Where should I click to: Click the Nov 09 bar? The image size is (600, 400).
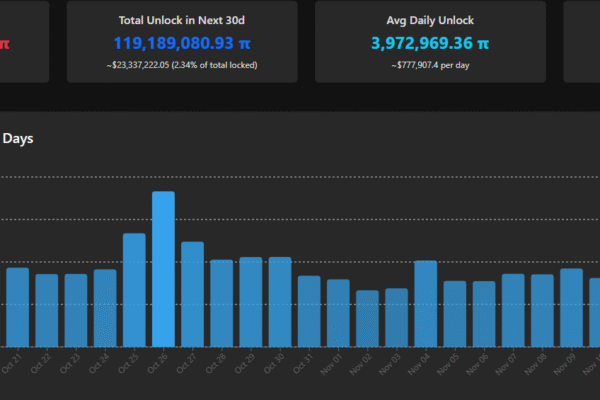click(571, 307)
